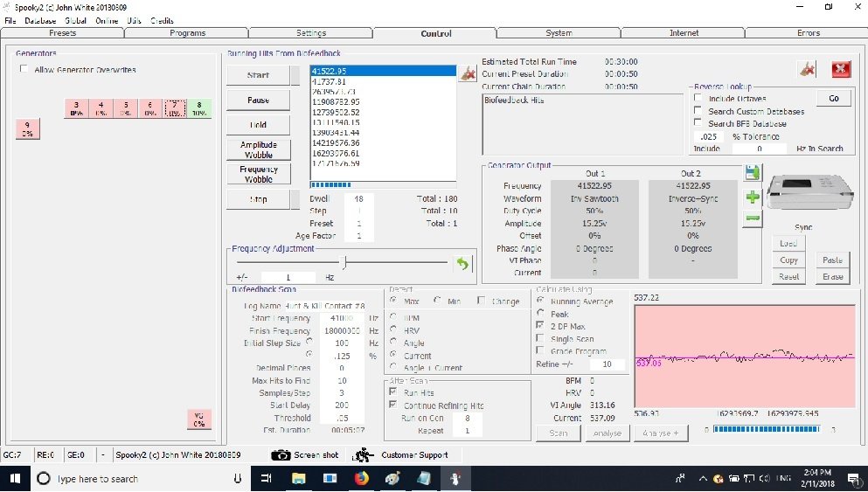The image size is (868, 492).
Task: Select frequency 41522.95 in hits list
Action: pyautogui.click(x=383, y=71)
